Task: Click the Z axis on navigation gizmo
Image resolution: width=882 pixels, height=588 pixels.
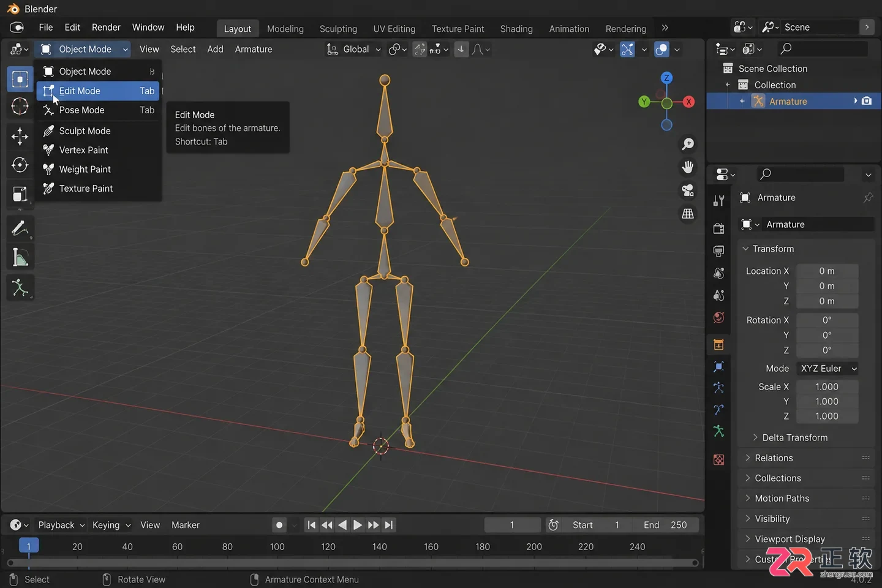Action: click(x=666, y=78)
